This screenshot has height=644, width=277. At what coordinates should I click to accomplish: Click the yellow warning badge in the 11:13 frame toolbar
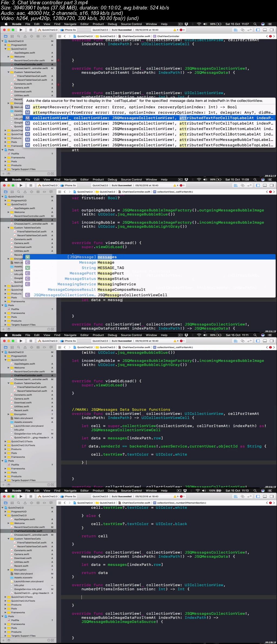click(176, 496)
